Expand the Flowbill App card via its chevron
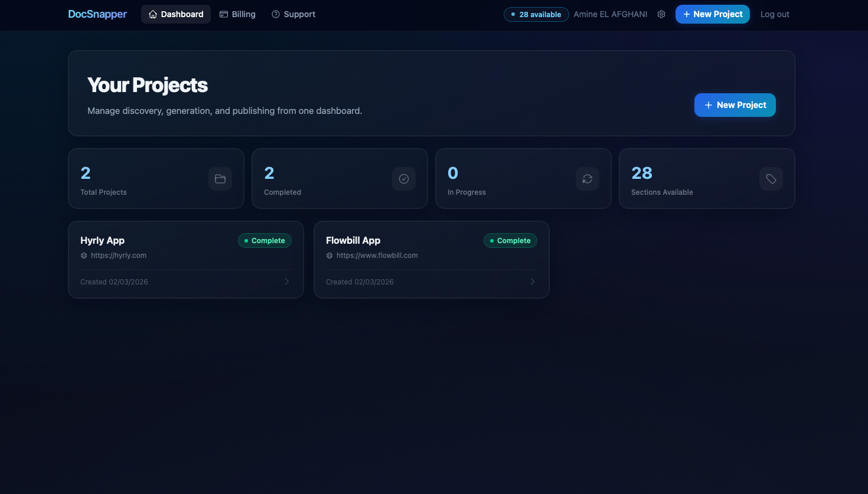Viewport: 868px width, 494px height. (x=533, y=282)
